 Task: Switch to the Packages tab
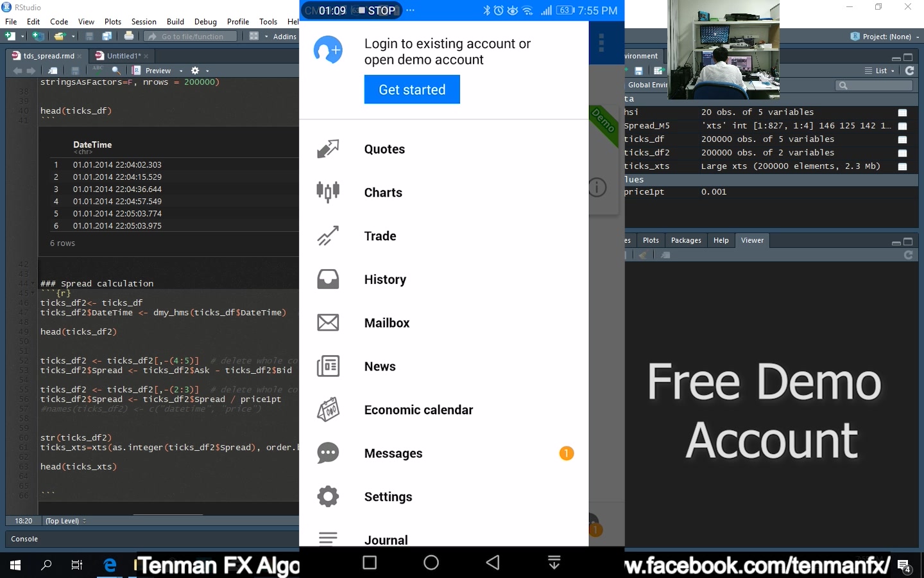pos(686,240)
